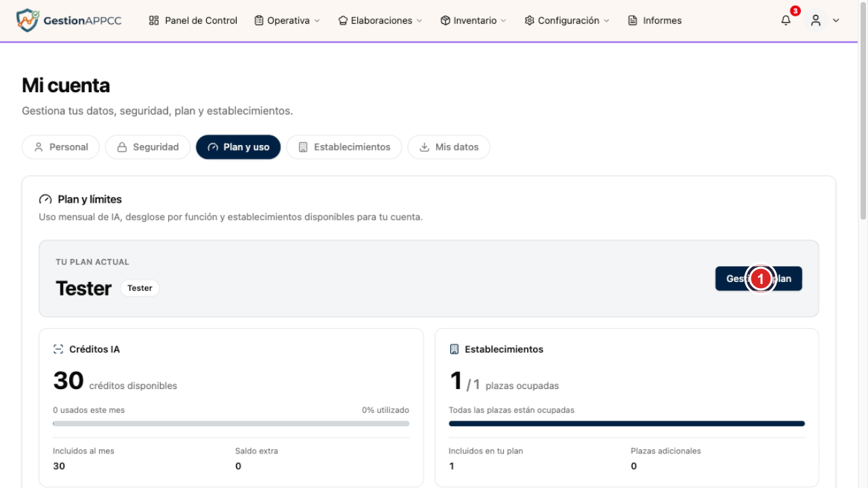Click the '0% utilizado' label
This screenshot has width=868, height=488.
[385, 410]
